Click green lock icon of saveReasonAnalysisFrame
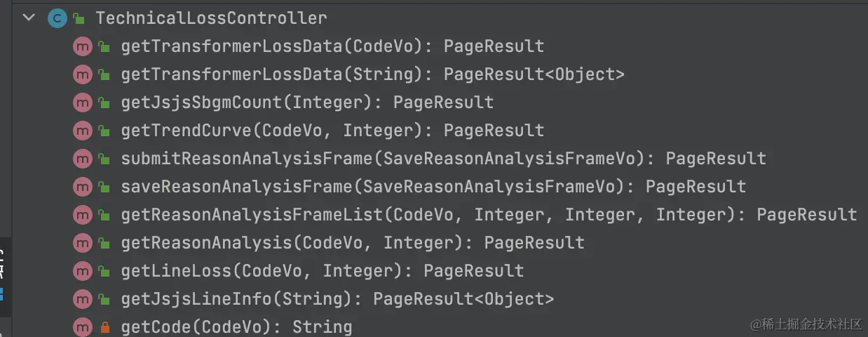Image resolution: width=868 pixels, height=337 pixels. coord(104,187)
